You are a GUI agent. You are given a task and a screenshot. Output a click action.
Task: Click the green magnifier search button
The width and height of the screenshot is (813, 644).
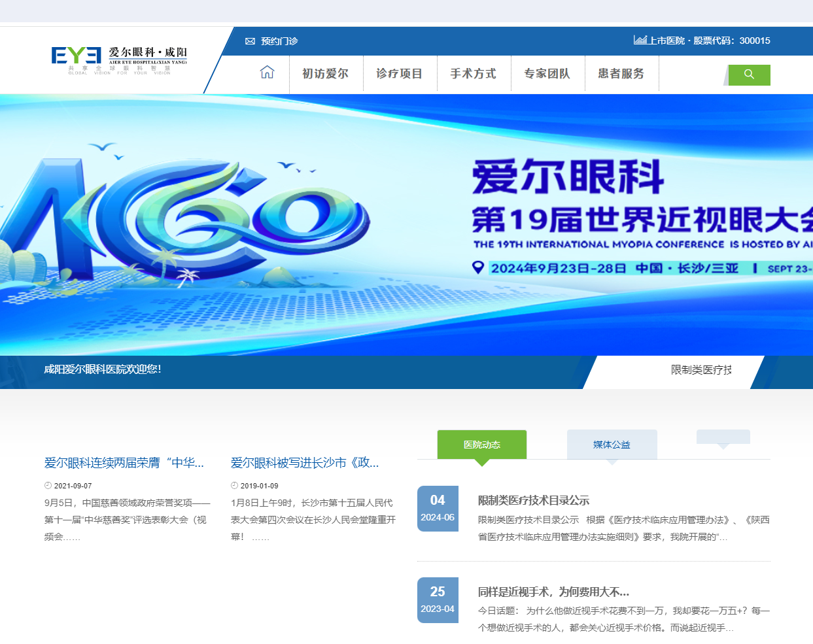tap(749, 75)
